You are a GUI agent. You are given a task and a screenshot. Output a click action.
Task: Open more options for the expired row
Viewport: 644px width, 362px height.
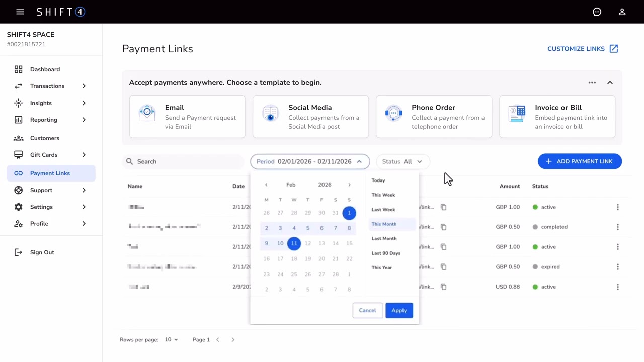[618, 267]
